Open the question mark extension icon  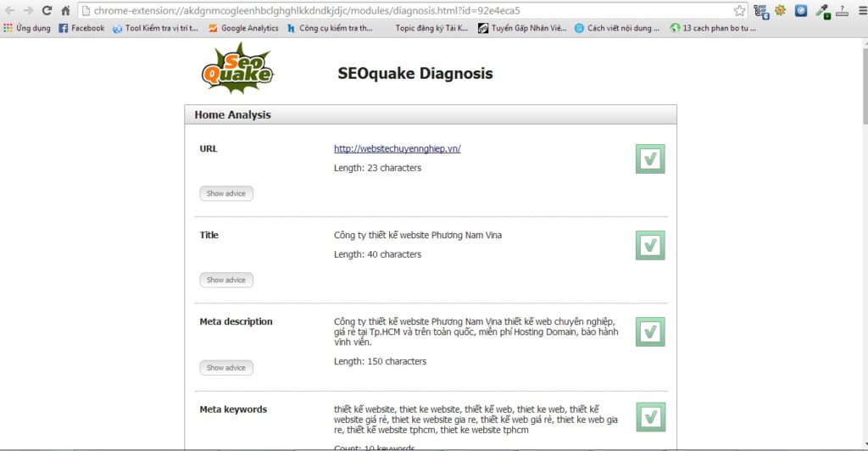tap(842, 10)
